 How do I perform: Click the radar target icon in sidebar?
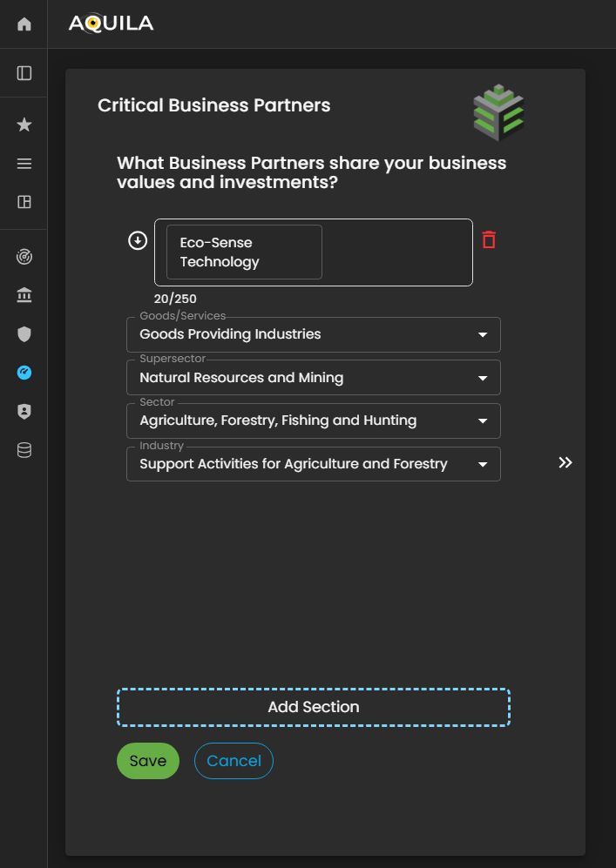(24, 257)
